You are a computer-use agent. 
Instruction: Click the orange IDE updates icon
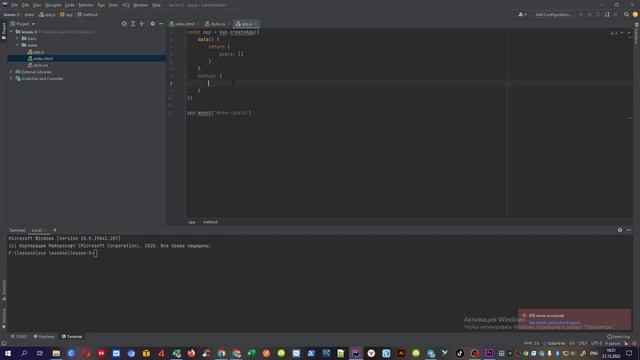click(x=635, y=15)
